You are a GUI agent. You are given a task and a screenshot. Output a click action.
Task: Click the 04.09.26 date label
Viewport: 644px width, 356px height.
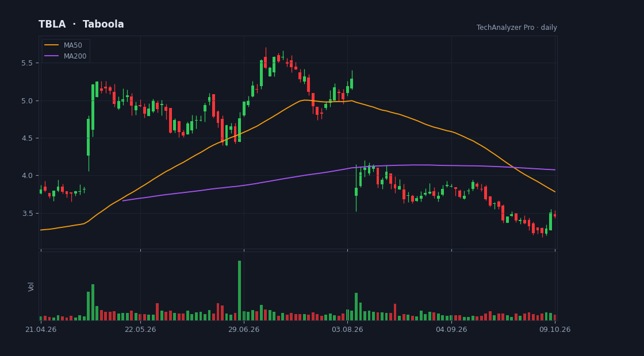(451, 330)
